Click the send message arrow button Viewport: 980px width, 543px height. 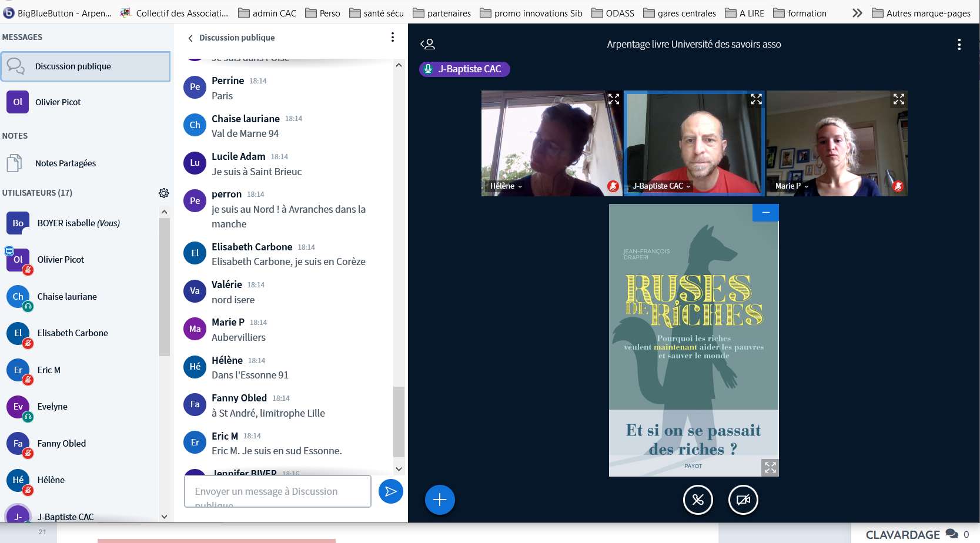point(390,491)
